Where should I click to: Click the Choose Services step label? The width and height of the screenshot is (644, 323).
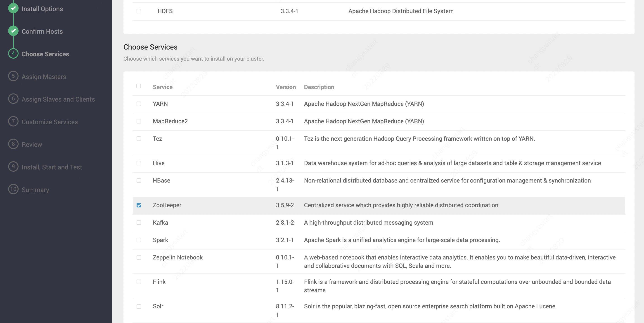click(45, 54)
